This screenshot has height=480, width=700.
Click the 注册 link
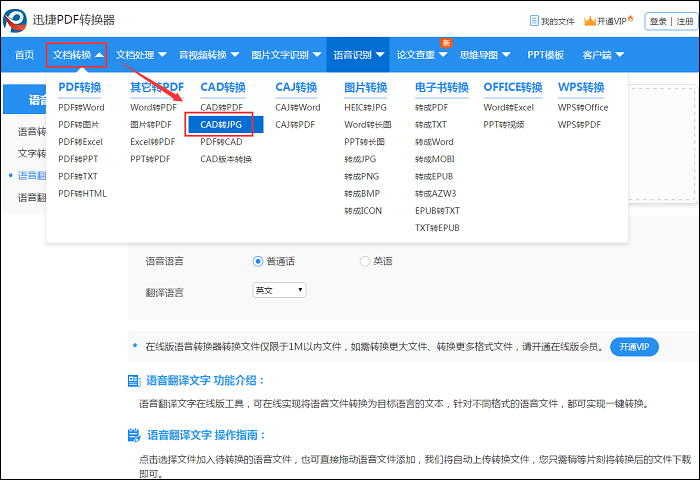[685, 21]
